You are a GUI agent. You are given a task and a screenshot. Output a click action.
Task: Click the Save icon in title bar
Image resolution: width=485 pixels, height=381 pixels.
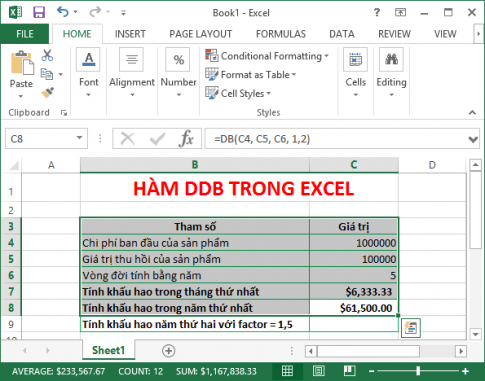tap(39, 12)
